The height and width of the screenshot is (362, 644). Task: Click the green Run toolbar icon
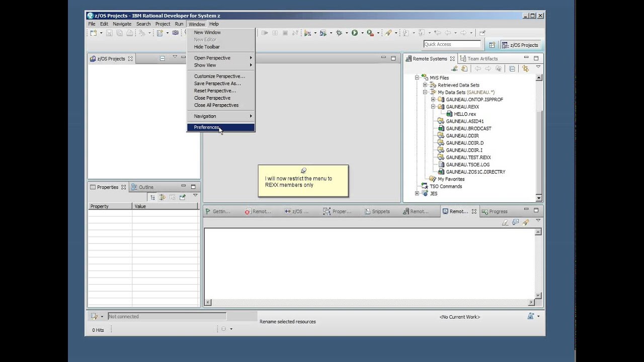pos(355,33)
